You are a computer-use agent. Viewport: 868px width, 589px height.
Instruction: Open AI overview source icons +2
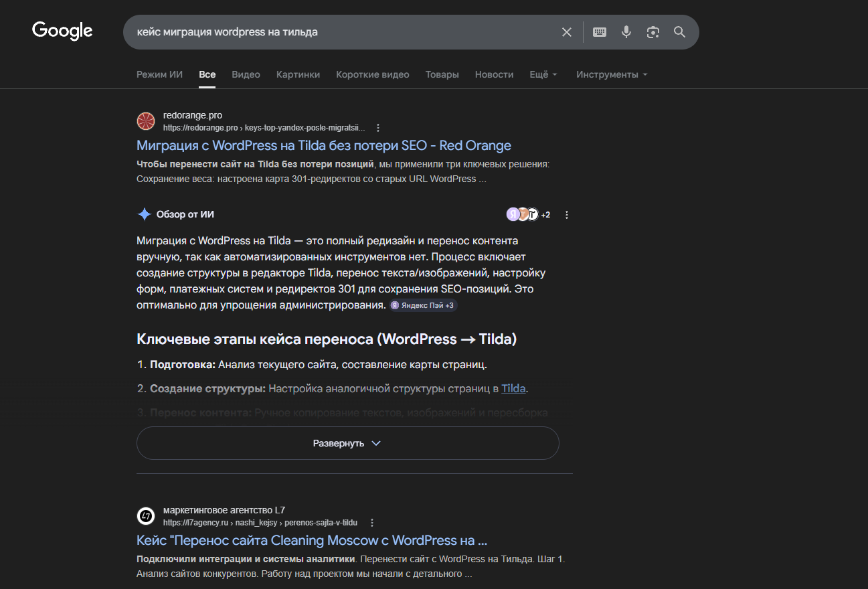click(x=528, y=214)
